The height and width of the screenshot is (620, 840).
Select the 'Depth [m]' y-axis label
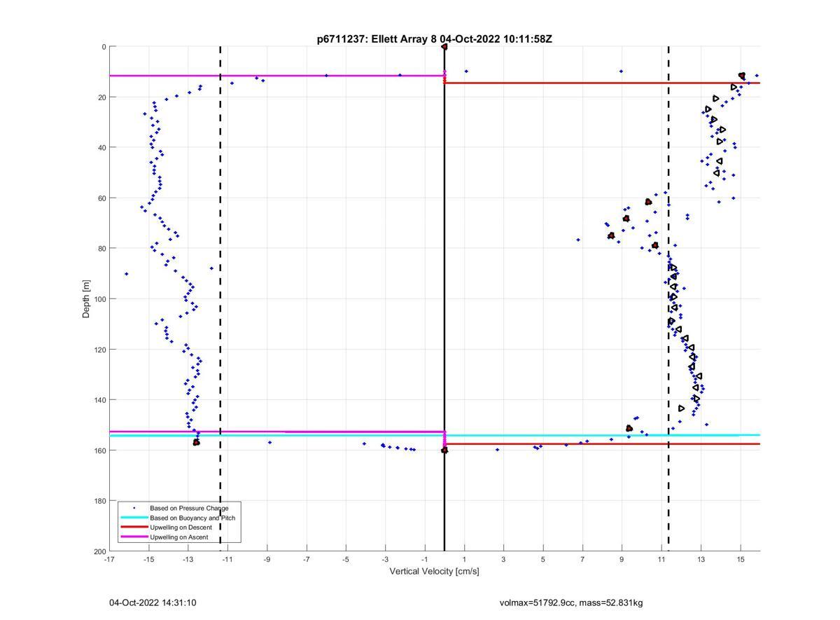[87, 298]
